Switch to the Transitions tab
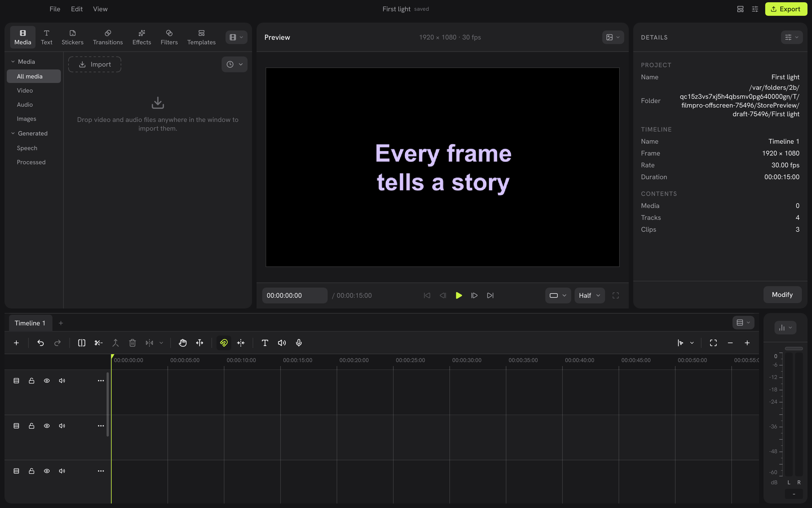The width and height of the screenshot is (812, 508). 108,37
